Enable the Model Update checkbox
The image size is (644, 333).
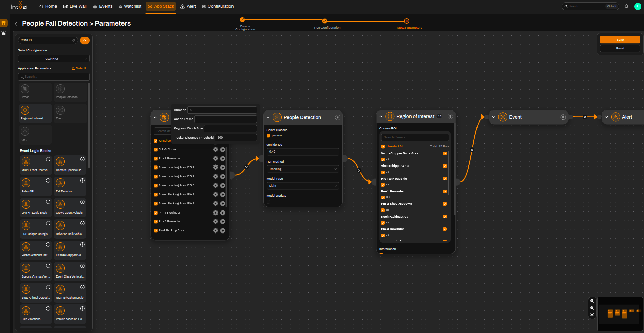pyautogui.click(x=268, y=202)
